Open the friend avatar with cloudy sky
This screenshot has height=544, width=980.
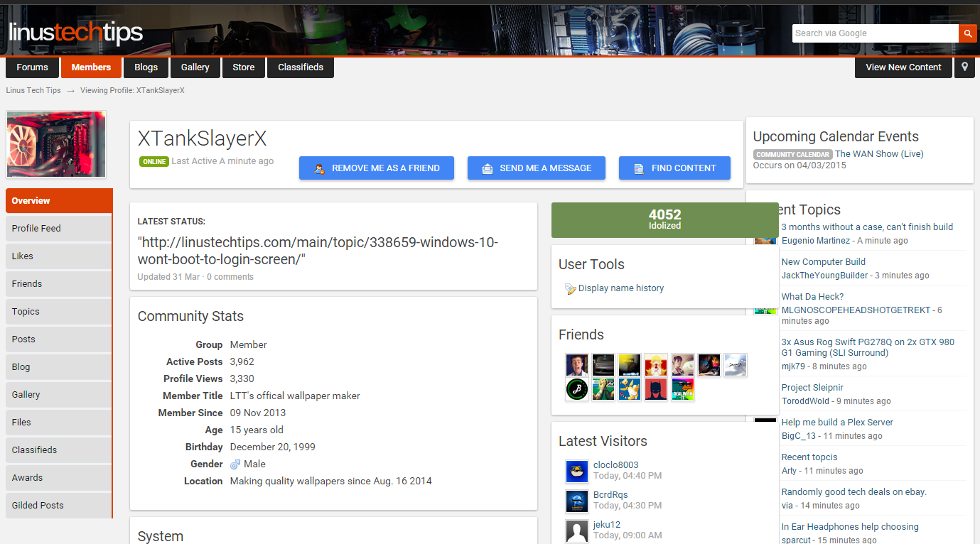735,365
